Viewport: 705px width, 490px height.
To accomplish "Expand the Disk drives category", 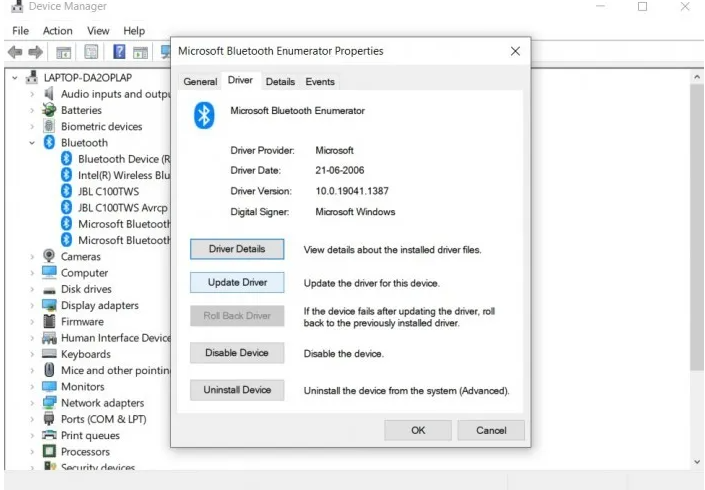I will point(32,289).
